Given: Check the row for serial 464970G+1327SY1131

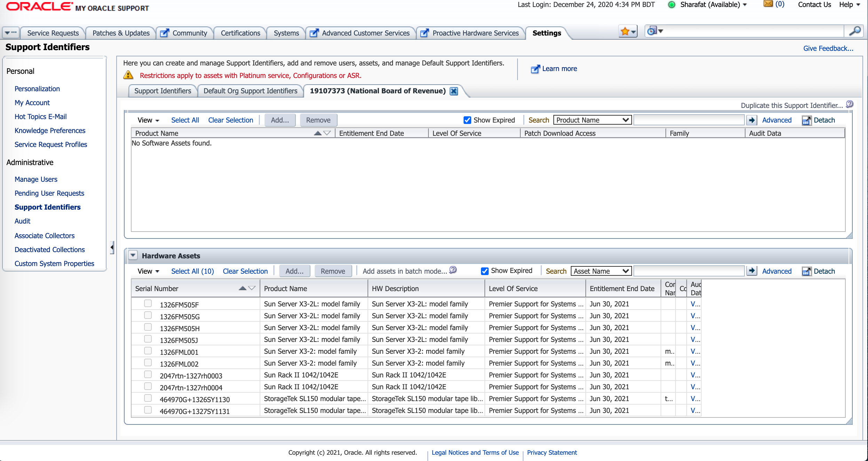Looking at the screenshot, I should coord(148,410).
